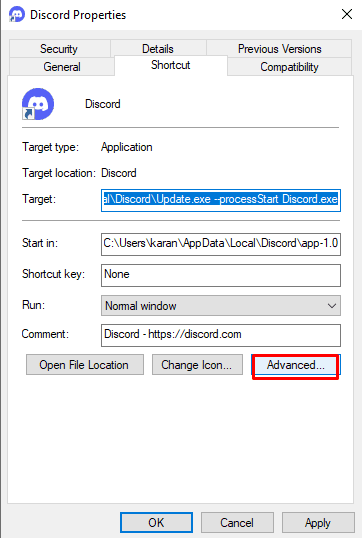Switch to the Security tab
The image size is (362, 538).
[x=59, y=49]
